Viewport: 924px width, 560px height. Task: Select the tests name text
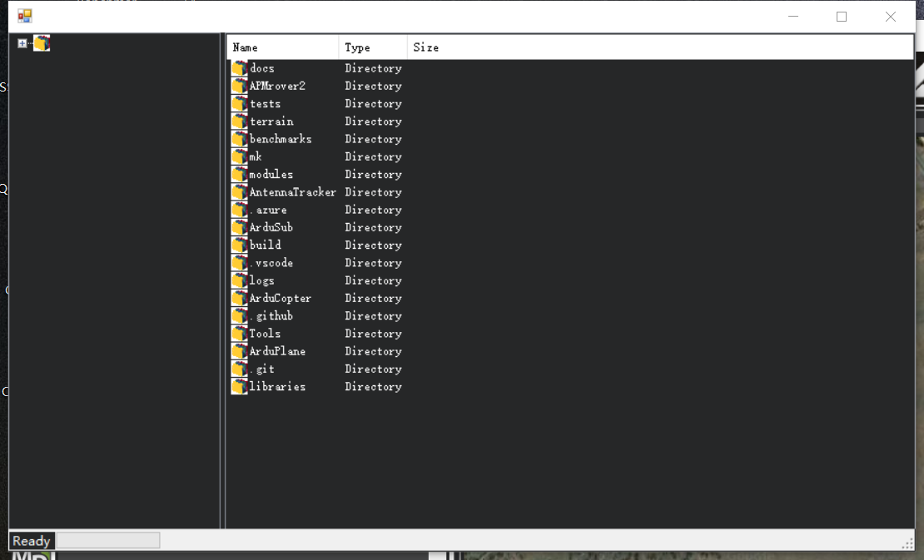(266, 104)
